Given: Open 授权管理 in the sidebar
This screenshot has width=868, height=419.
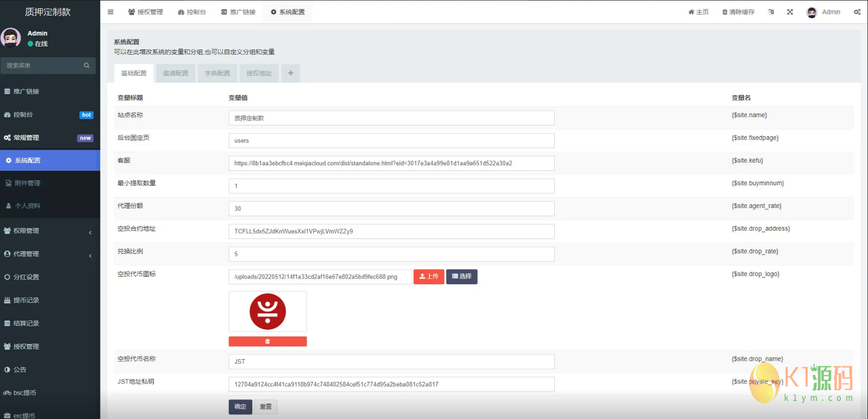Looking at the screenshot, I should (50, 347).
